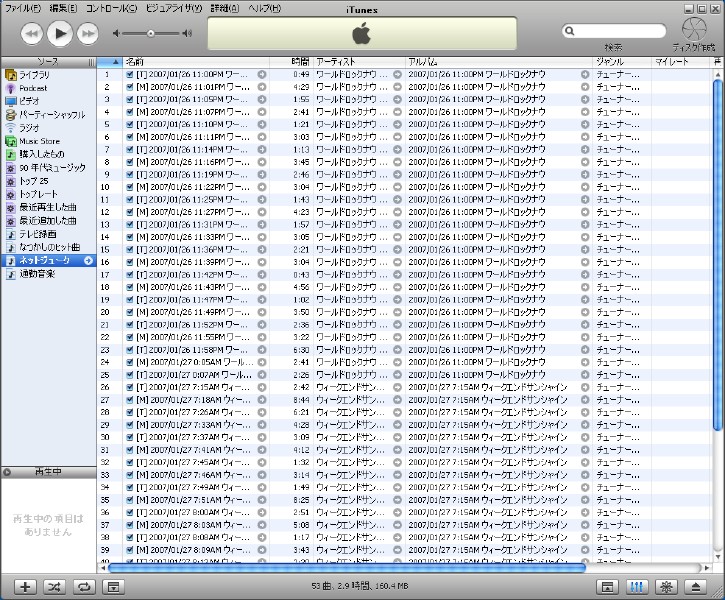
Task: Uncheck the checkbox for track 10
Action: coord(130,186)
